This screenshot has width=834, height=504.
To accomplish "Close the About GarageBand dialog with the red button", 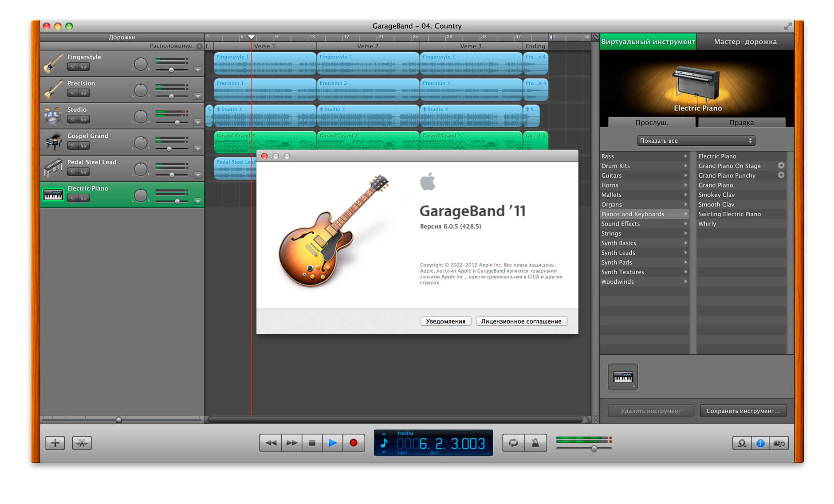I will [264, 156].
